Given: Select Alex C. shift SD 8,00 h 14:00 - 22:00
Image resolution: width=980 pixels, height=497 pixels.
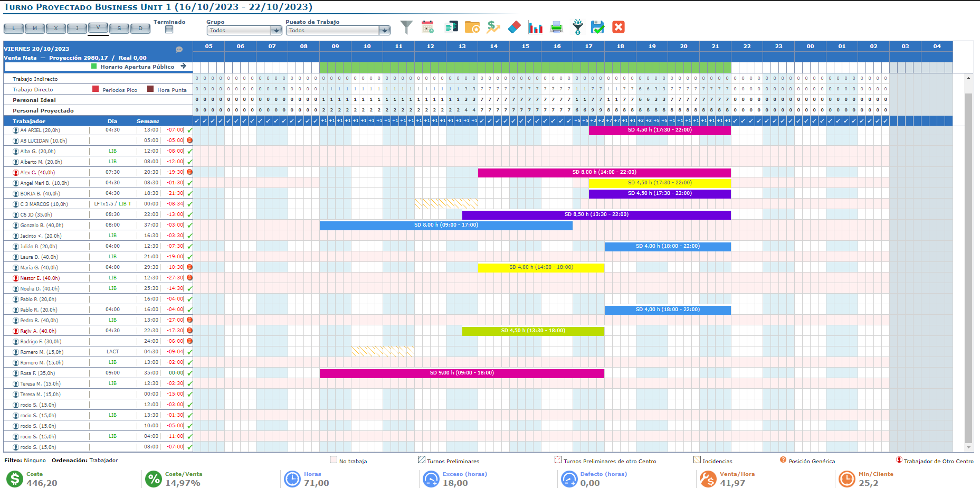Looking at the screenshot, I should tap(604, 172).
